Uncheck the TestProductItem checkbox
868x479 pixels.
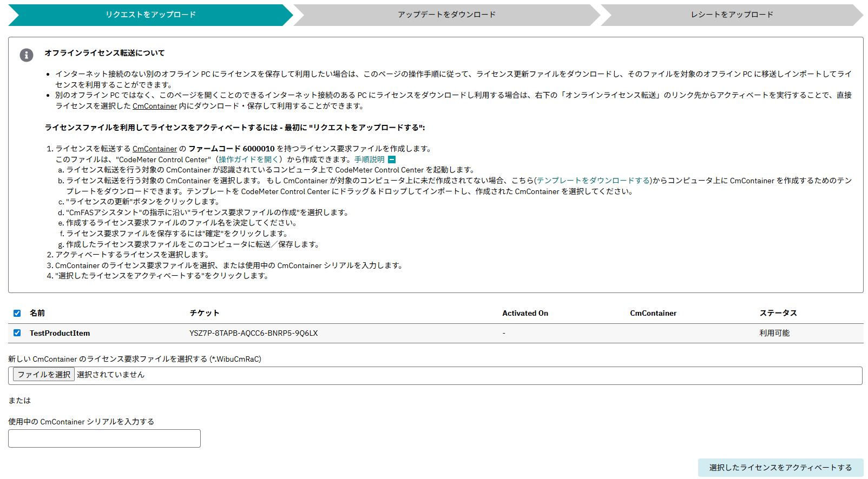coord(17,333)
